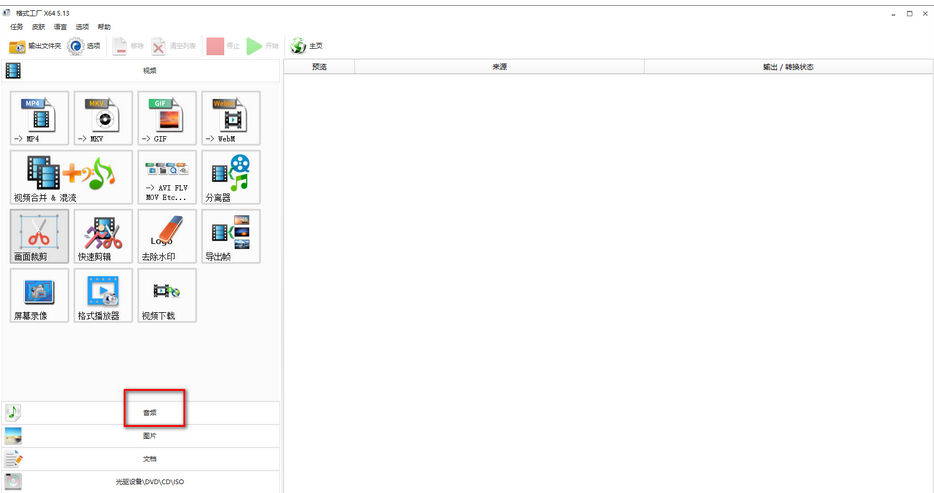Open the 导出帧 export frames tool
934x493 pixels.
[x=231, y=236]
